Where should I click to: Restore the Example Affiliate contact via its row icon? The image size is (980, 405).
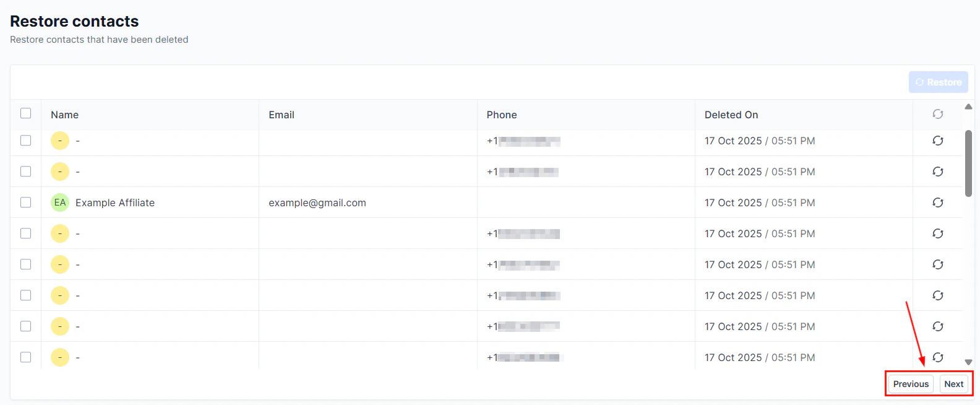click(x=938, y=202)
